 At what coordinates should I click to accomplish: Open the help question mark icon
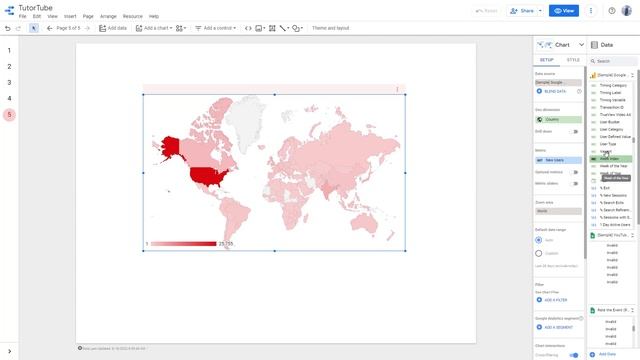tap(611, 11)
